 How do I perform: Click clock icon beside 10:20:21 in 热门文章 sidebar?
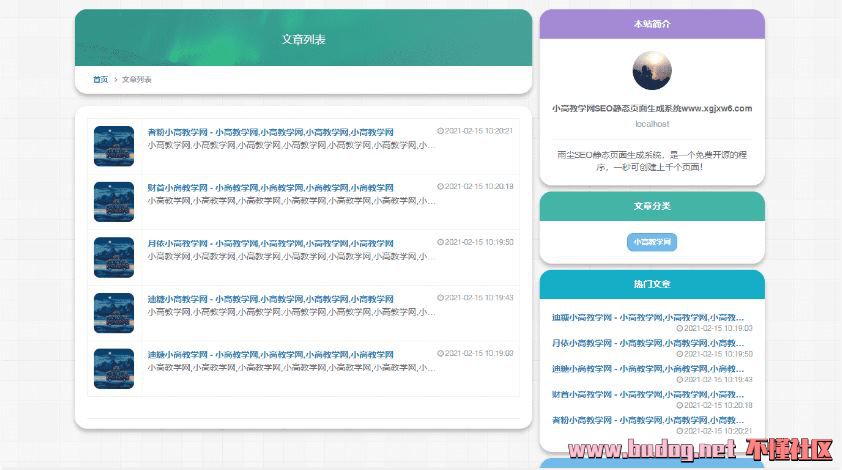pyautogui.click(x=679, y=431)
